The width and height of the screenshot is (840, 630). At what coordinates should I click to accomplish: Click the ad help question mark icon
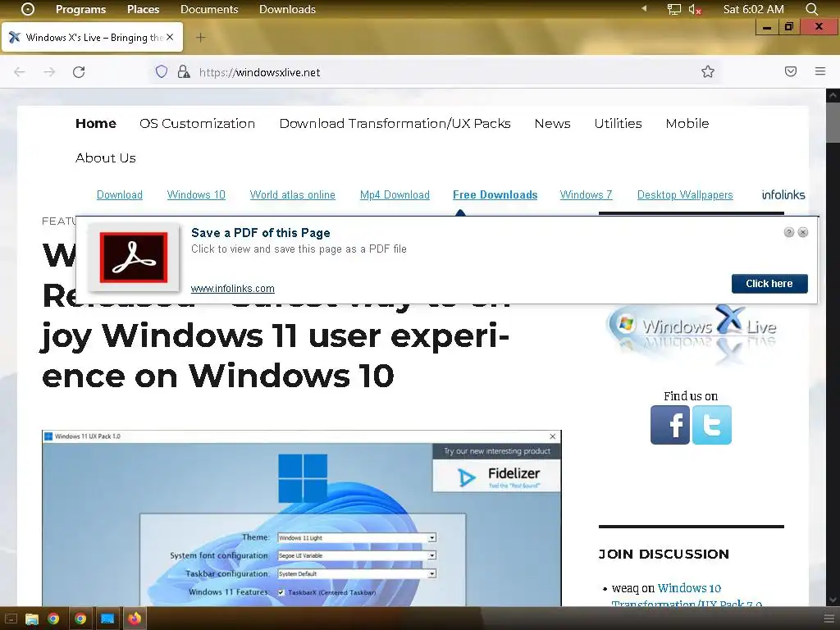788,232
